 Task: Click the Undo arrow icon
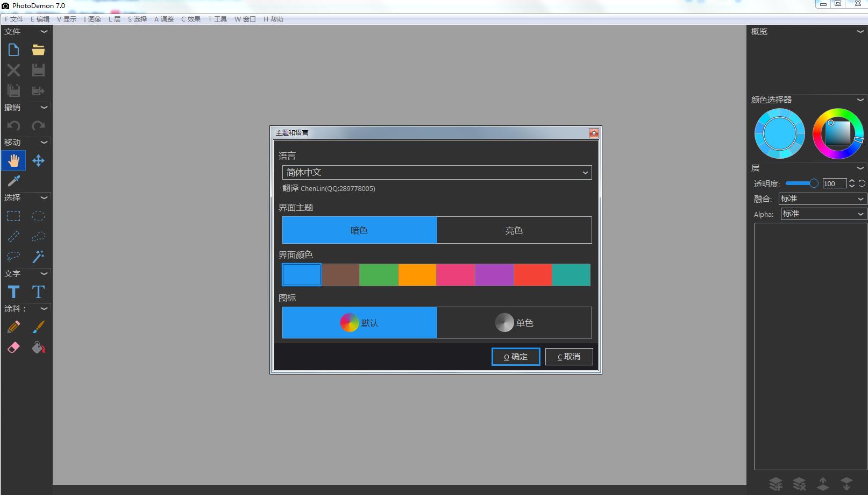point(13,125)
